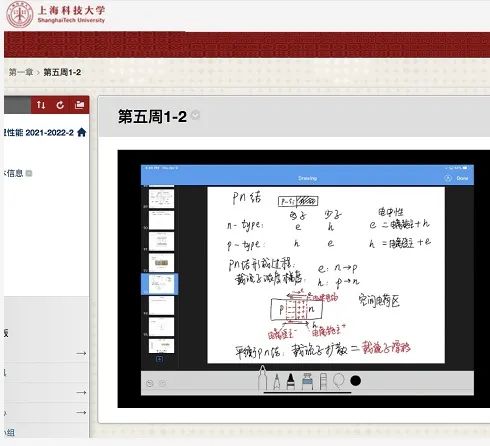
Task: Click the sort arrows icon in sidebar header
Action: tap(41, 105)
